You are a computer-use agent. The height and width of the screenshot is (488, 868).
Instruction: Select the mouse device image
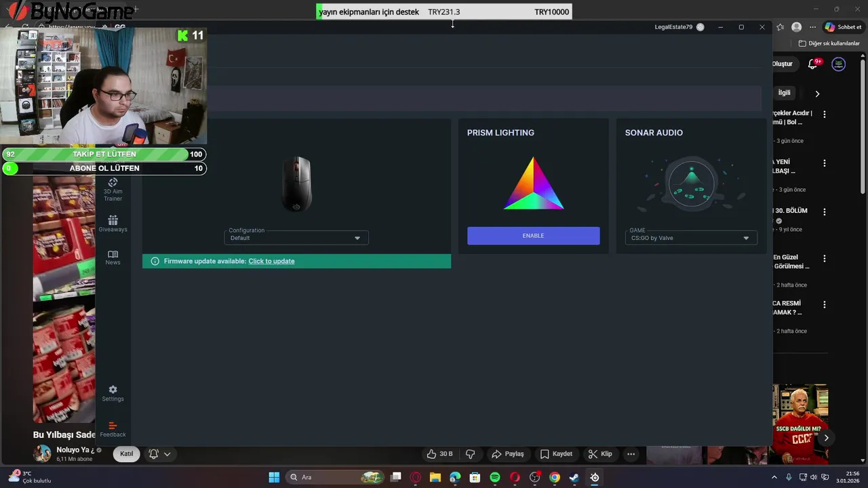[296, 184]
